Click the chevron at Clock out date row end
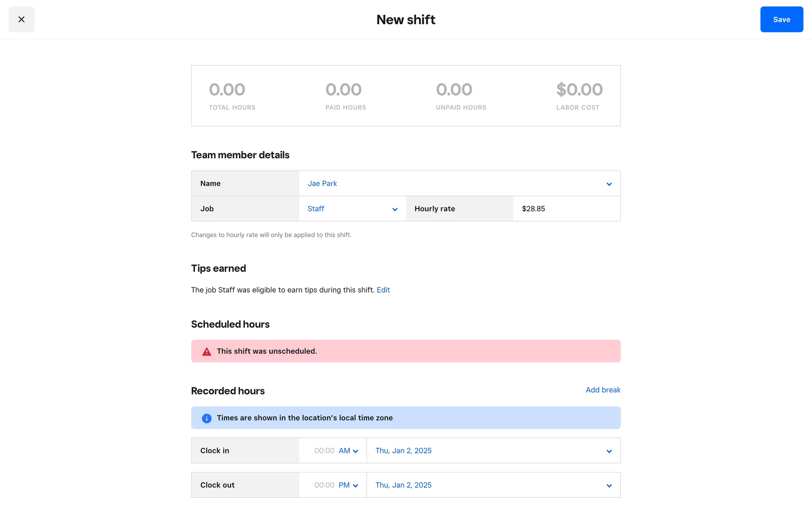The height and width of the screenshot is (508, 812). 609,486
